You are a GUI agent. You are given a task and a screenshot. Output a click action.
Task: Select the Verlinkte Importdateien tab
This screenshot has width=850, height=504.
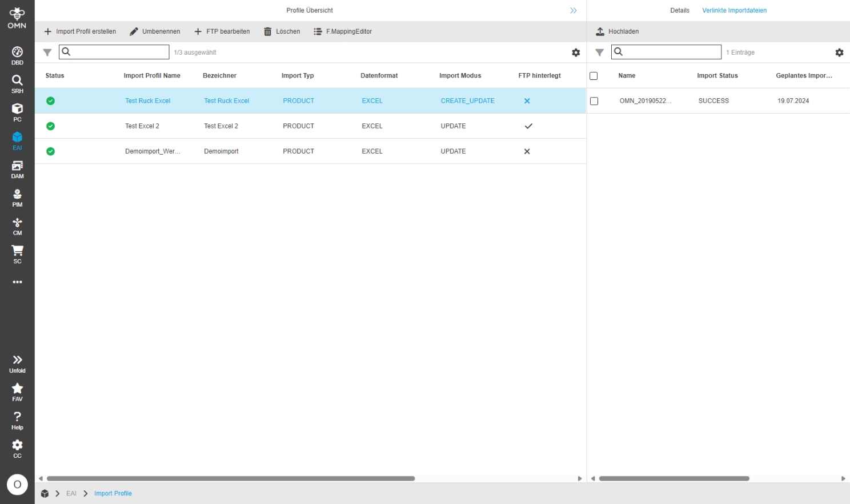[x=734, y=10]
